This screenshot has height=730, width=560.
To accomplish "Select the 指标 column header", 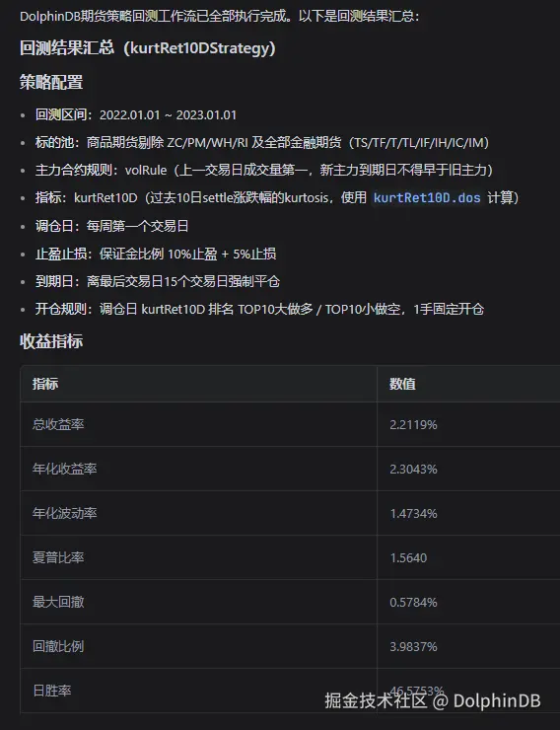I will click(x=45, y=384).
